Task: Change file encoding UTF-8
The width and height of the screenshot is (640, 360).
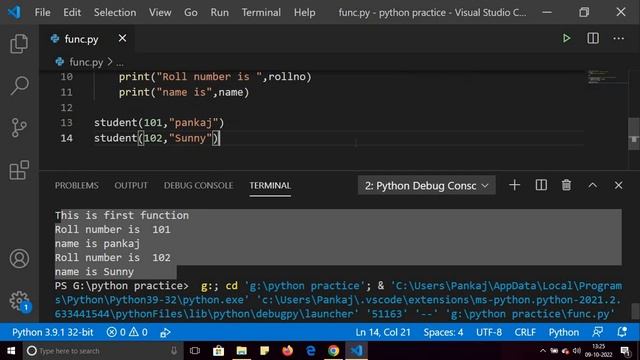Action: coord(489,332)
